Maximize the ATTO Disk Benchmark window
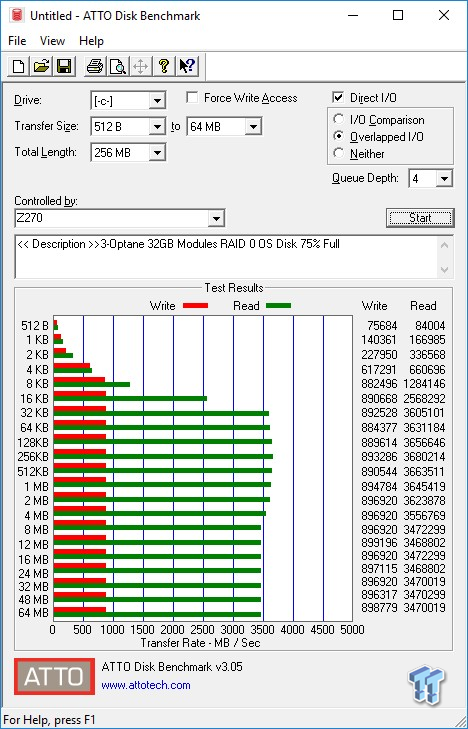Screen dimensions: 468x729 (x=398, y=15)
